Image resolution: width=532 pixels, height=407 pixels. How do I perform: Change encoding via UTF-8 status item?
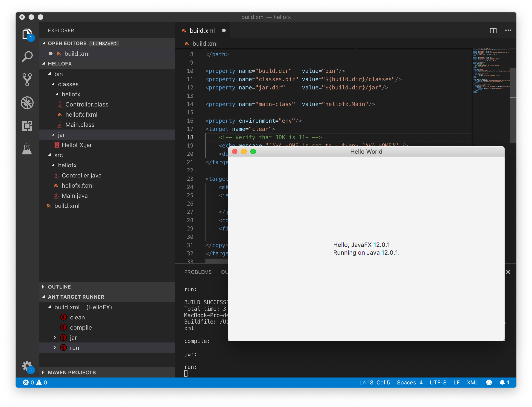(438, 382)
